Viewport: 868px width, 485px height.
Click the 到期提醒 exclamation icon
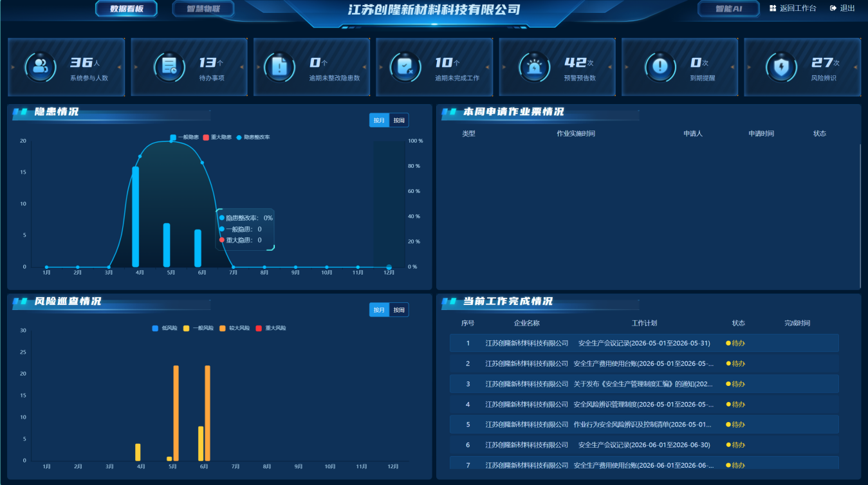coord(660,66)
